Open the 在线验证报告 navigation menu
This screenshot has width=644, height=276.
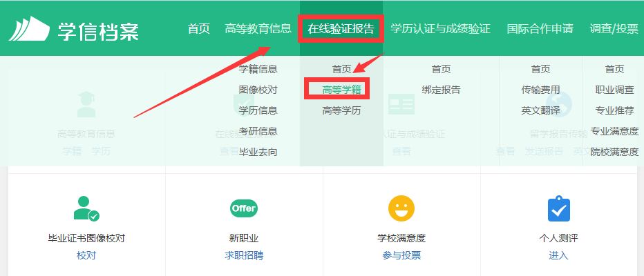(341, 29)
